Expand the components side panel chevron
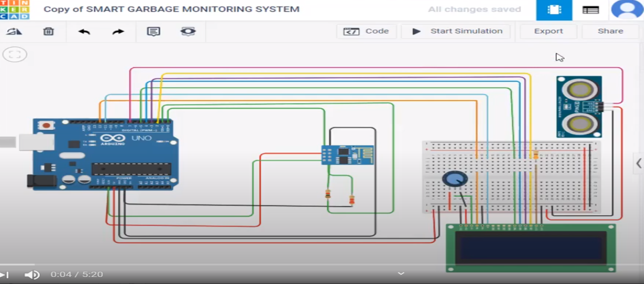The height and width of the screenshot is (284, 644). pos(639,164)
